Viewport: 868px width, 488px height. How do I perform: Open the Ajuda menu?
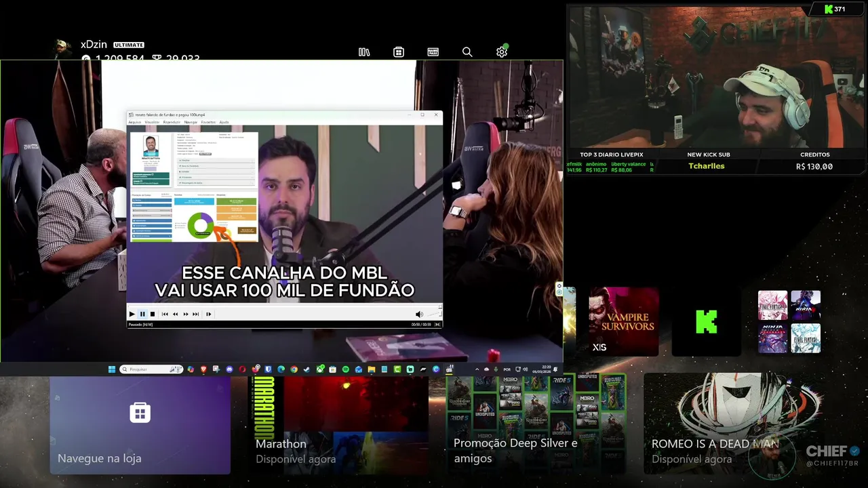224,122
